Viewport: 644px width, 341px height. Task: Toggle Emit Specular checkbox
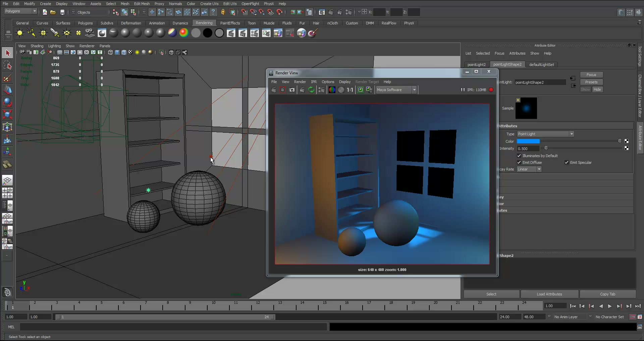(567, 162)
